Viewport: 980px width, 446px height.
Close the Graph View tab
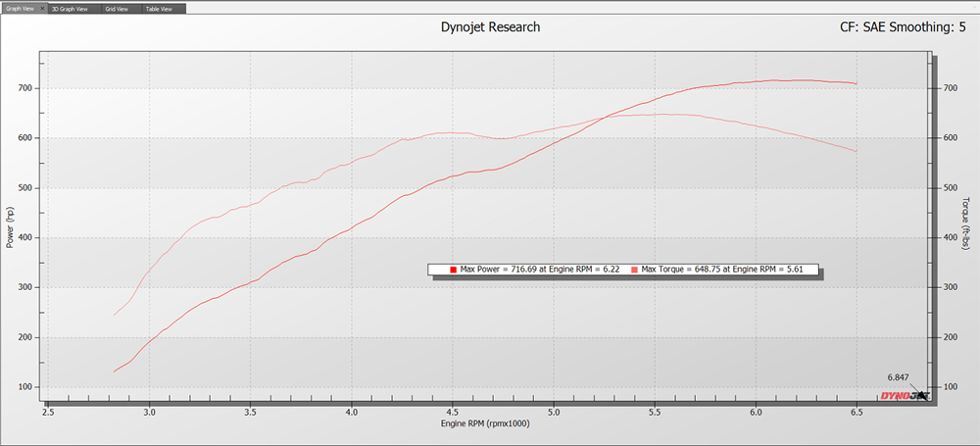click(42, 8)
